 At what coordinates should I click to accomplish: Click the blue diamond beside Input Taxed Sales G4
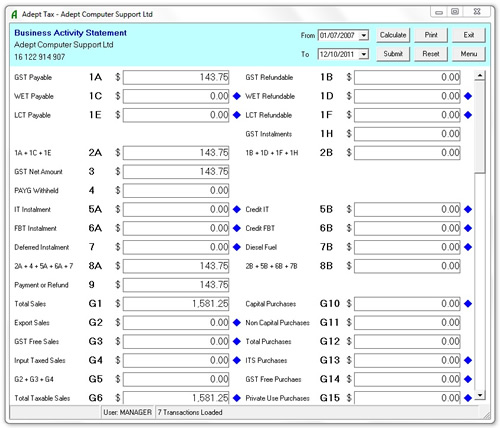pos(237,360)
